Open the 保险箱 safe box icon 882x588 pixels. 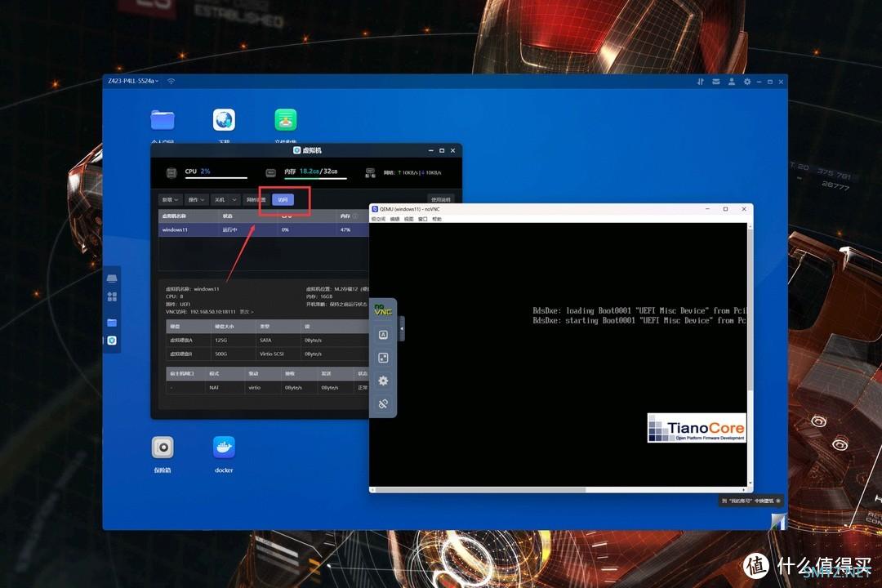[163, 448]
